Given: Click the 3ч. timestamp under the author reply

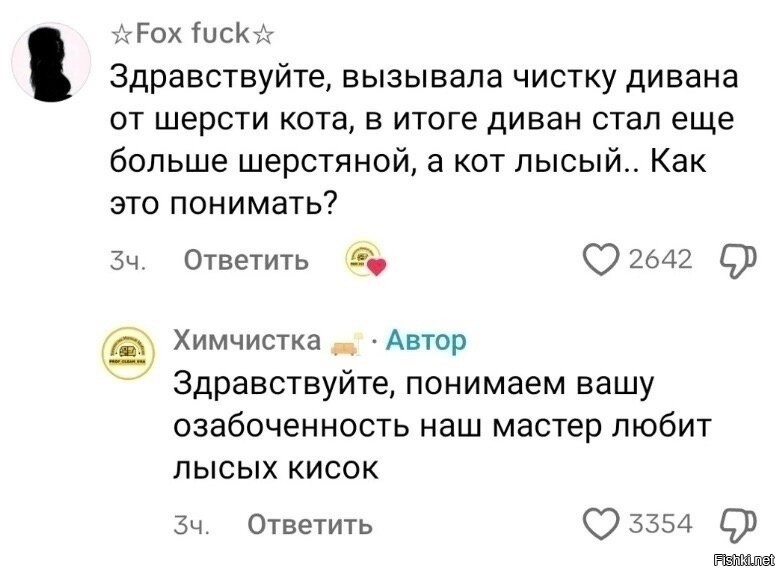Looking at the screenshot, I should (192, 524).
